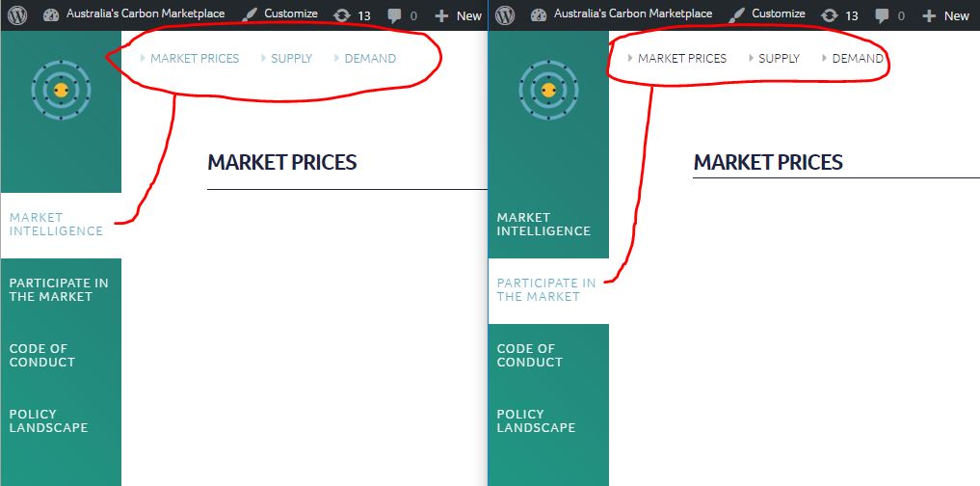Click the arrow before Market Prices in the left submenu
Image resolution: width=980 pixels, height=486 pixels.
[x=143, y=58]
